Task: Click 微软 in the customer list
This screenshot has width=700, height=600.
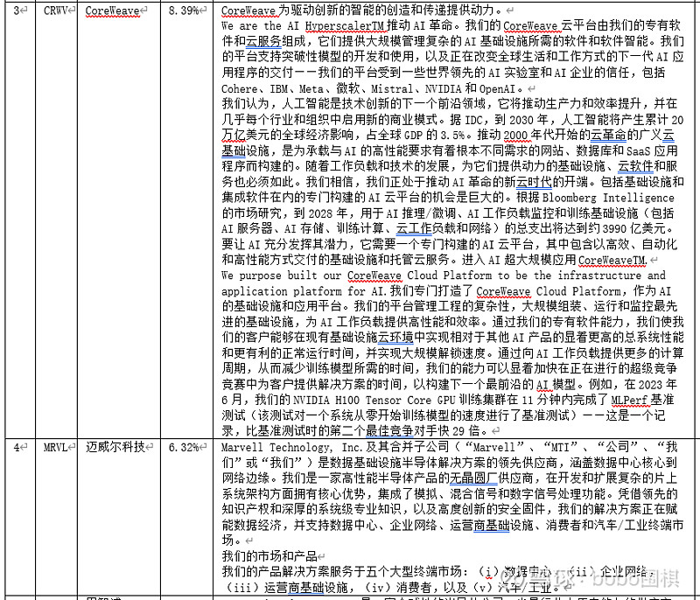Action: click(347, 88)
